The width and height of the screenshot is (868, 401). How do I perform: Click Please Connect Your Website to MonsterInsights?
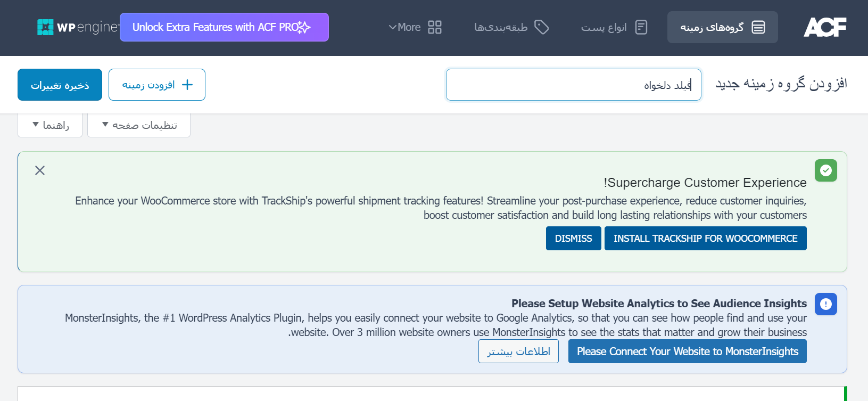(x=688, y=351)
